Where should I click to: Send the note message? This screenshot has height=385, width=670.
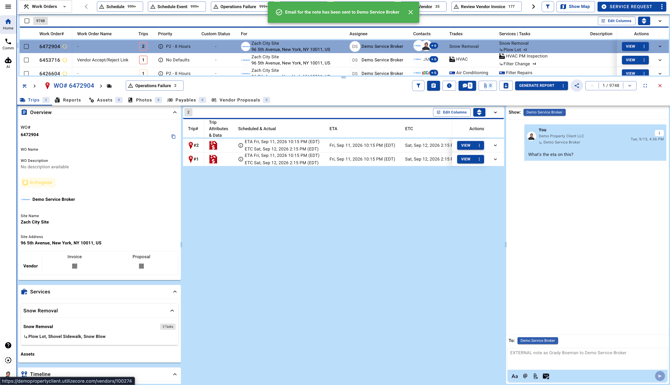point(660,376)
